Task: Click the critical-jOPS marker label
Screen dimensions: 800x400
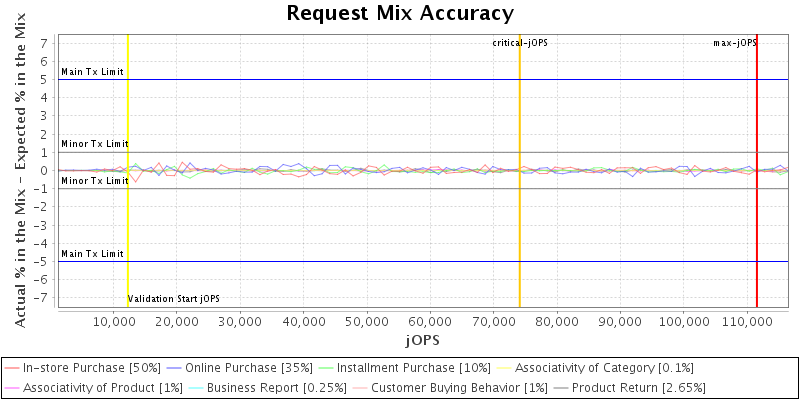Action: (x=520, y=43)
